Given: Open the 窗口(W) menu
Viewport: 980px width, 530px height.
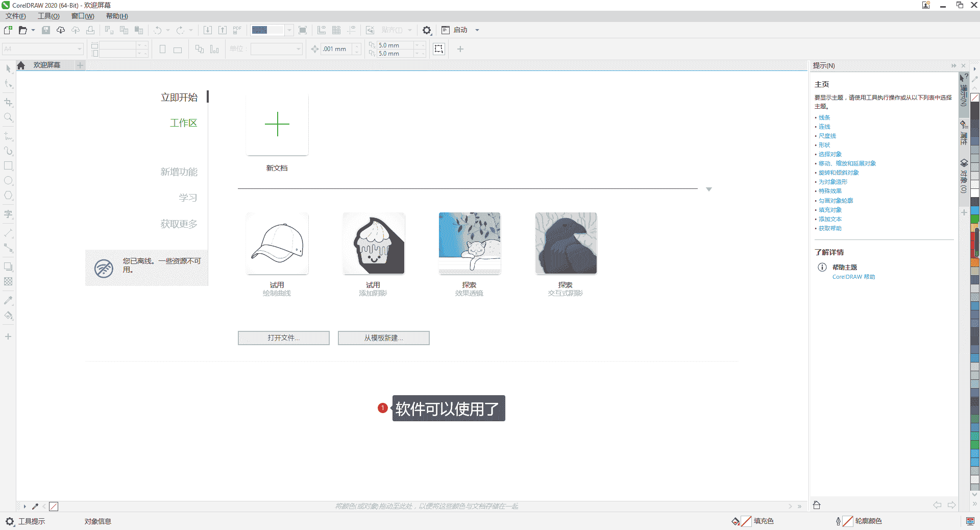Looking at the screenshot, I should pyautogui.click(x=83, y=16).
